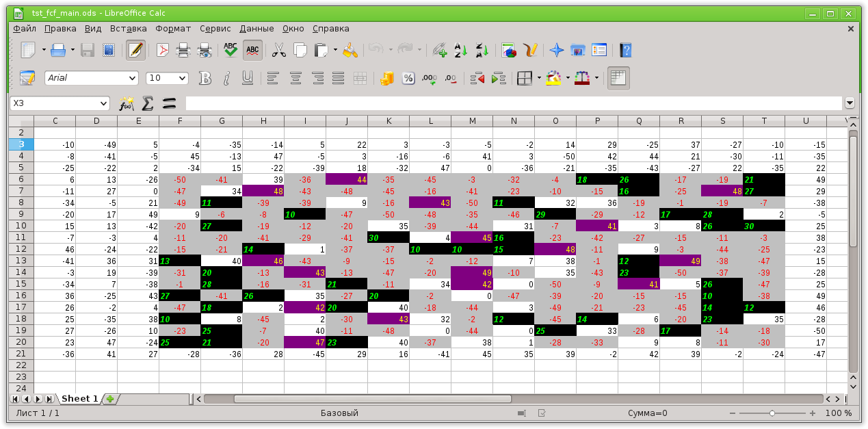The image size is (868, 429).
Task: Expand the Name Box dropdown showing X3
Action: tap(104, 103)
